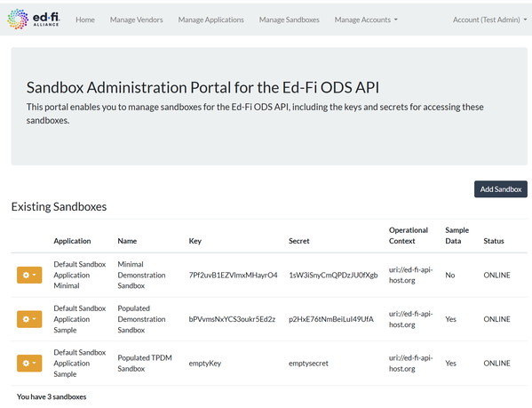Open gear menu for Populated Demonstration Sandbox
The height and width of the screenshot is (408, 532).
click(29, 319)
